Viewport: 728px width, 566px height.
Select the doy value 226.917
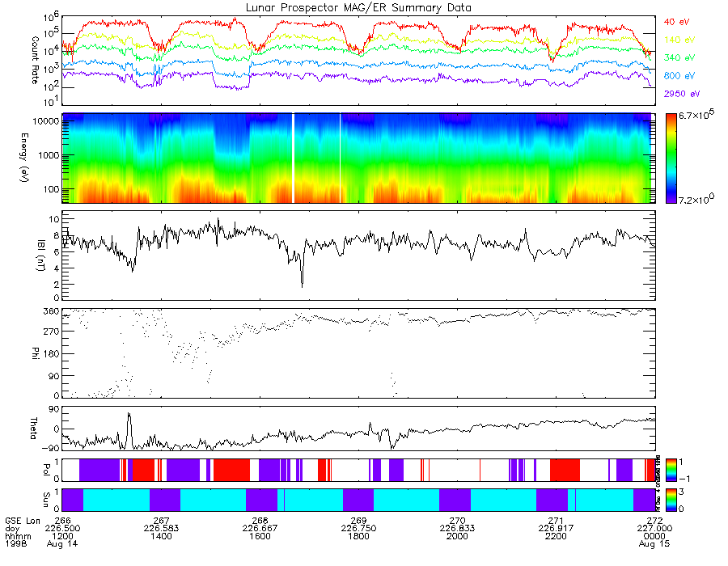point(556,529)
